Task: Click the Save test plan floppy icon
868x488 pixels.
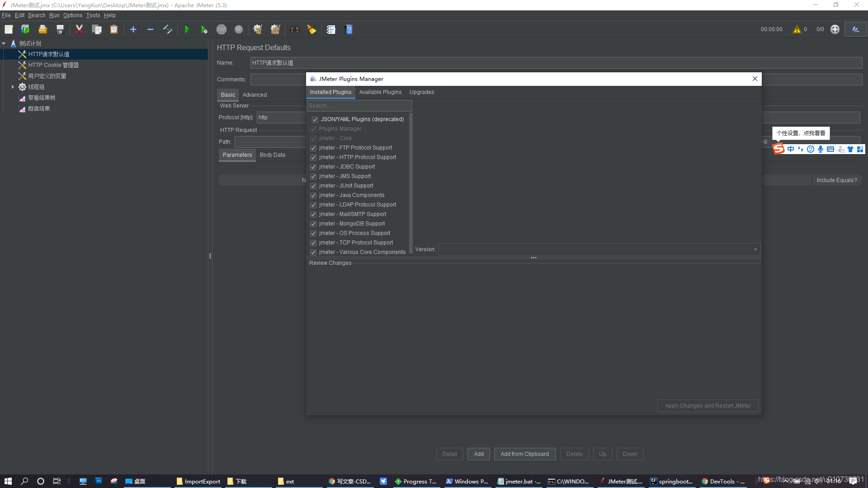Action: point(60,30)
